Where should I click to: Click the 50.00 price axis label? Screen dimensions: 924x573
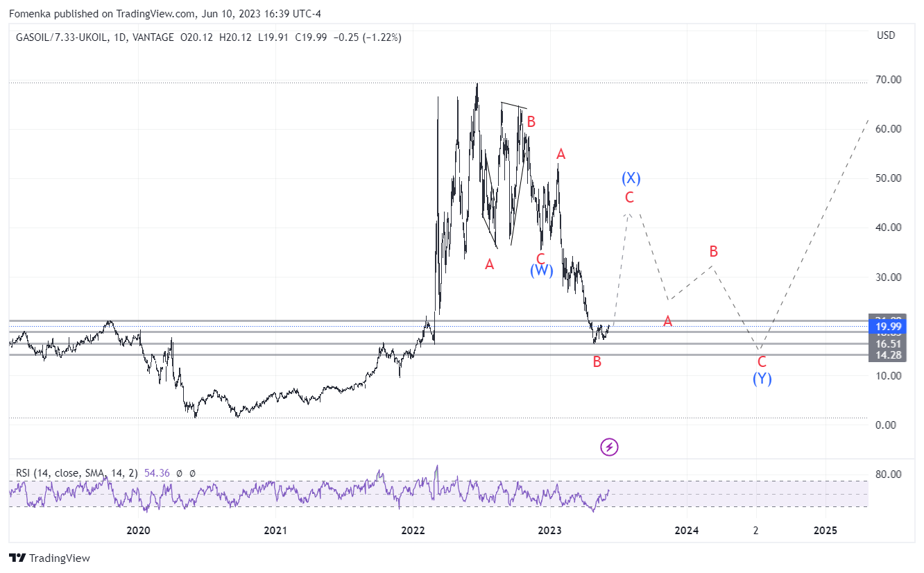pos(890,178)
